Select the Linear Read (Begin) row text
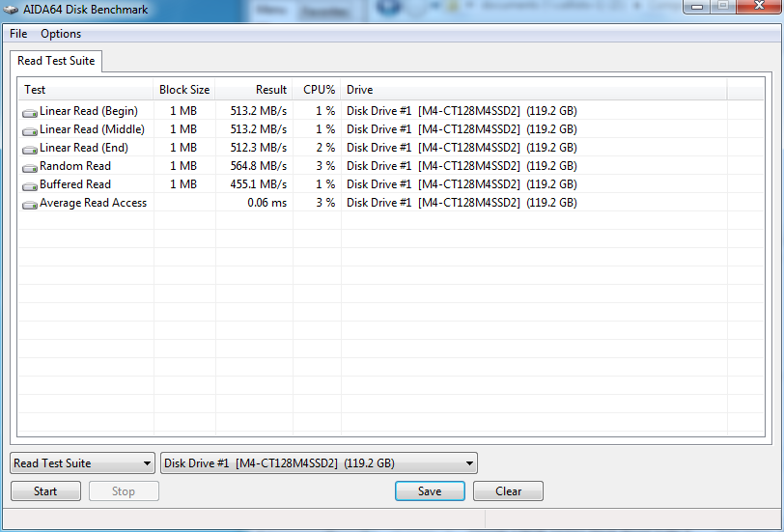 [x=89, y=111]
